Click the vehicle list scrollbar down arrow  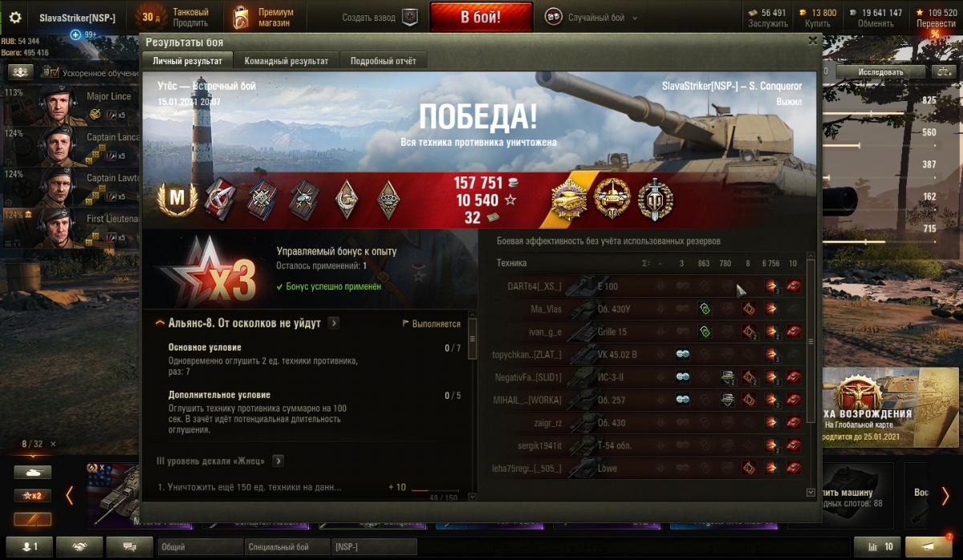[810, 493]
